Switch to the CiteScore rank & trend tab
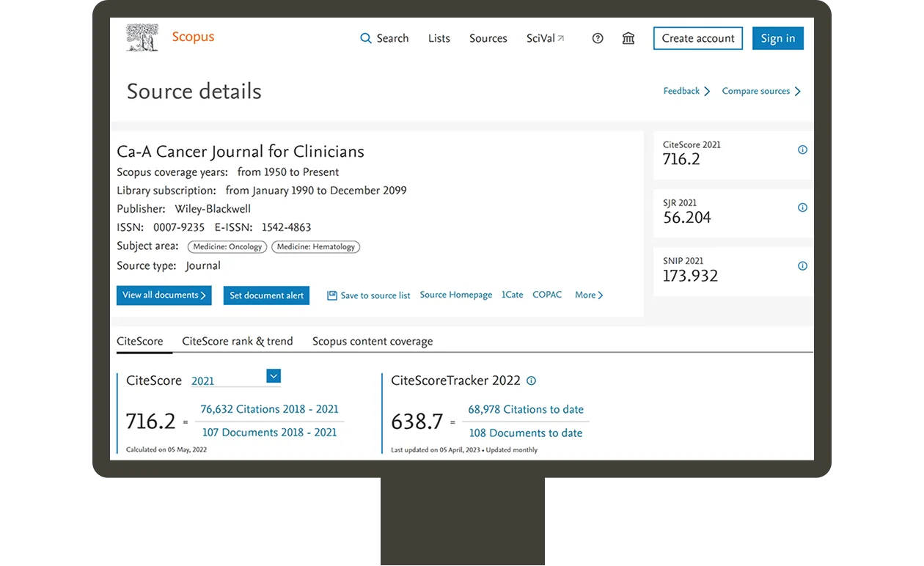The width and height of the screenshot is (924, 566). pos(238,341)
